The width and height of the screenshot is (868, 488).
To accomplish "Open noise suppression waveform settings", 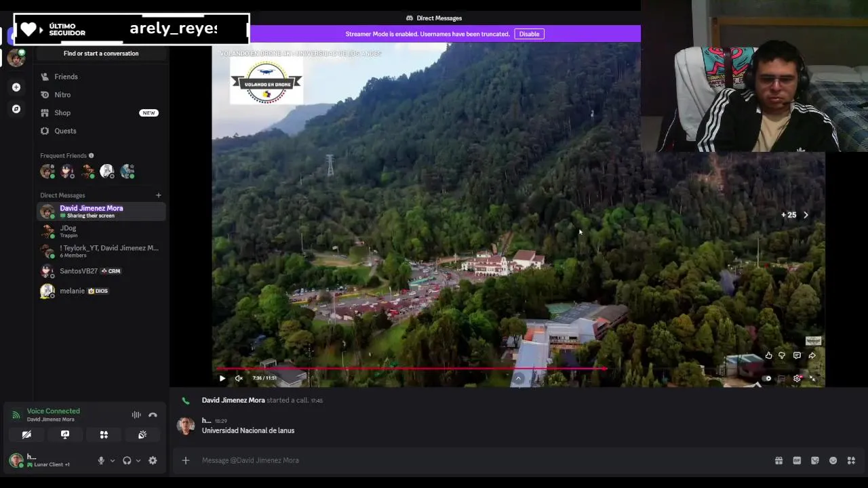I will tap(136, 415).
